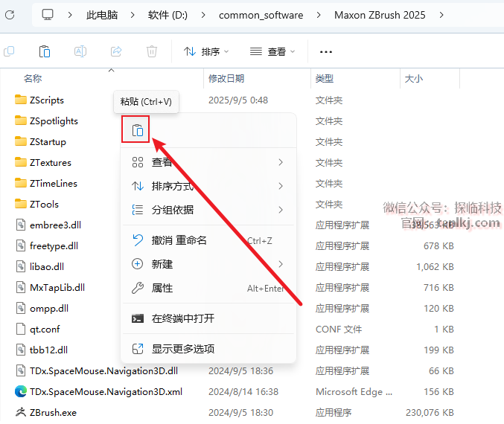Click the 678 KB size cell
This screenshot has width=504, height=424.
click(x=438, y=245)
